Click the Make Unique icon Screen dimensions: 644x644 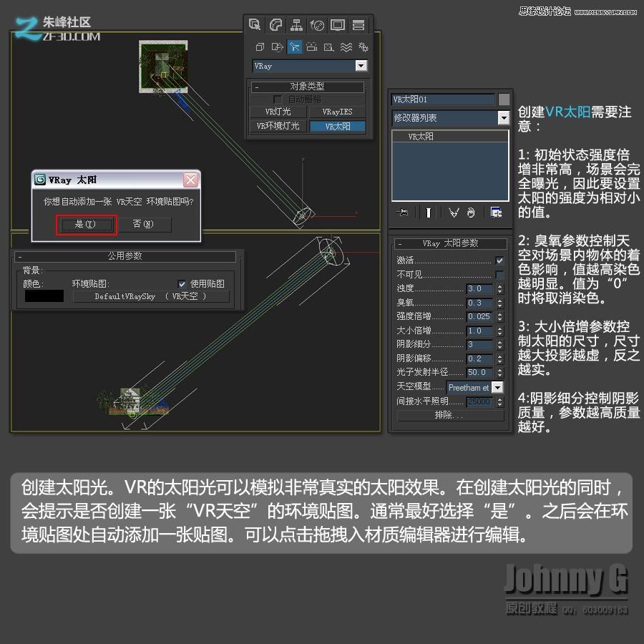click(x=453, y=213)
